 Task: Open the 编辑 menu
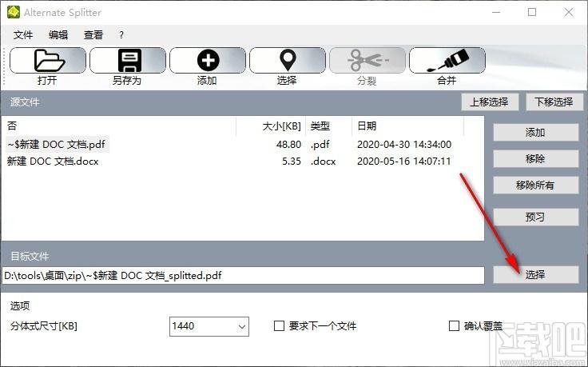[x=58, y=35]
